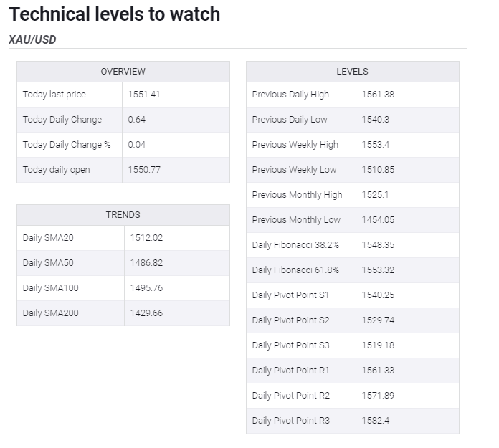
Task: Select the Daily SMA200 value 1429.66
Action: click(146, 313)
